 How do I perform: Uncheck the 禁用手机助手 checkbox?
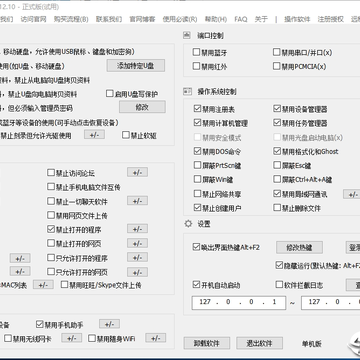point(40,324)
